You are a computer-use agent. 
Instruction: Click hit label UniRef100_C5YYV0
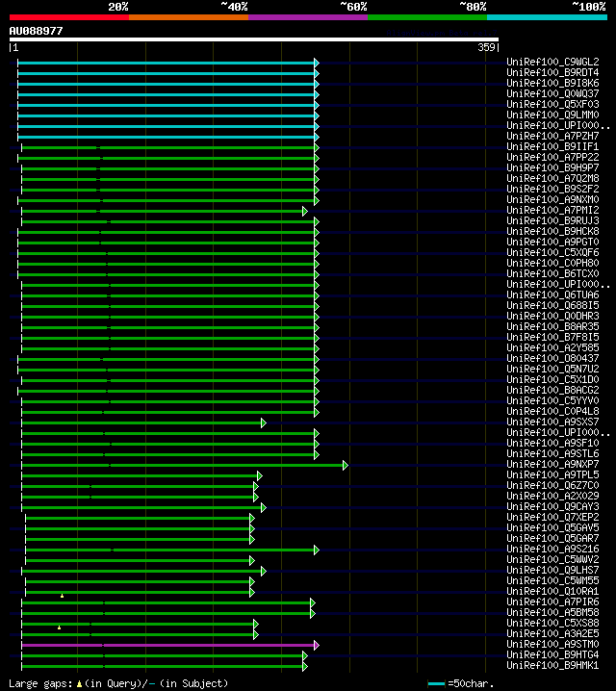[552, 400]
